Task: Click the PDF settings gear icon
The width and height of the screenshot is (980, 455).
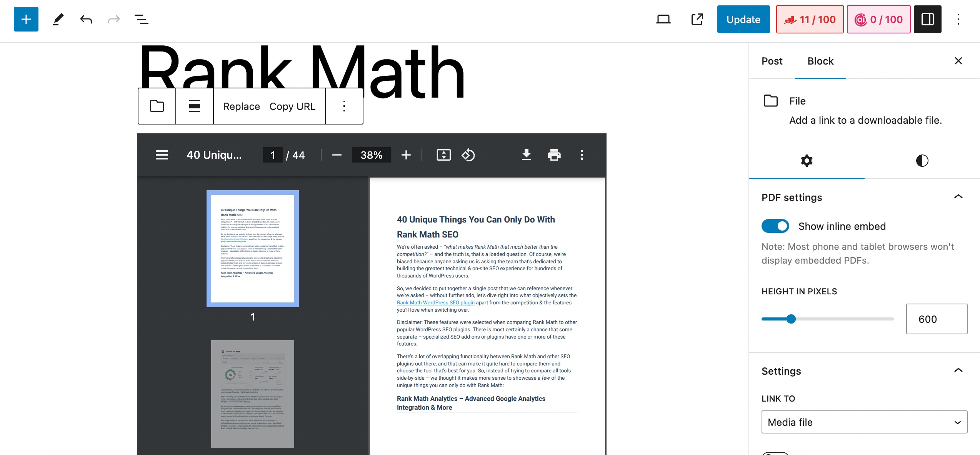Action: coord(807,160)
